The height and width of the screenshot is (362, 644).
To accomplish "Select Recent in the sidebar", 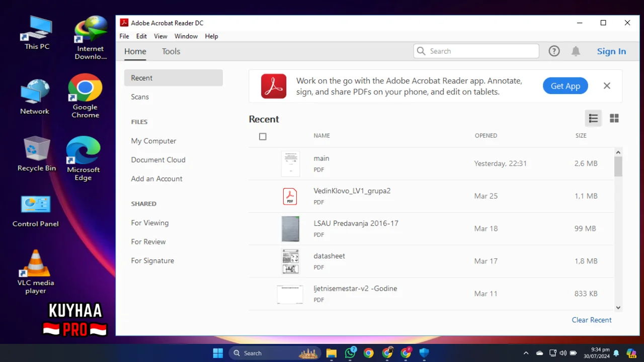I will 174,78.
